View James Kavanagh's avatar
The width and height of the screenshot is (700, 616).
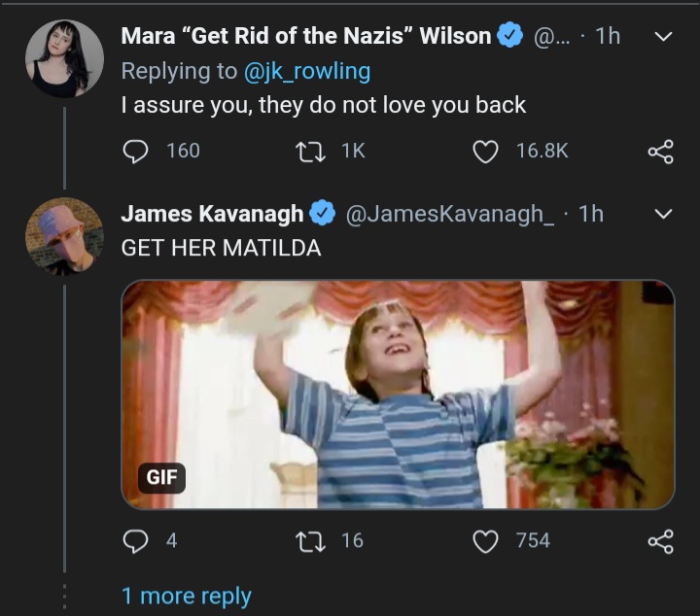point(65,236)
